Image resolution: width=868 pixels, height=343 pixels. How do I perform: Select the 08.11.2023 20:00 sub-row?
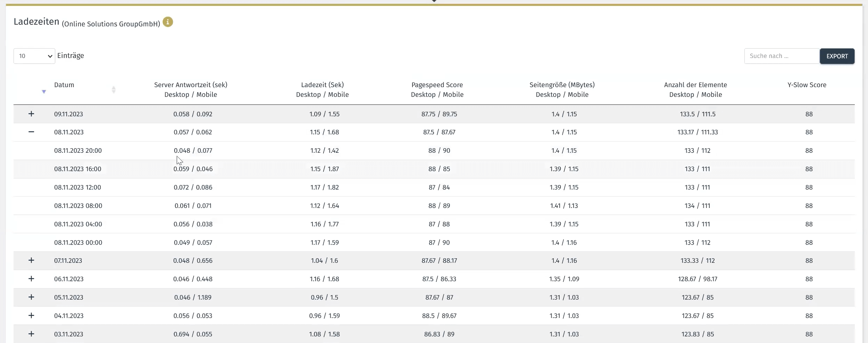pos(78,151)
